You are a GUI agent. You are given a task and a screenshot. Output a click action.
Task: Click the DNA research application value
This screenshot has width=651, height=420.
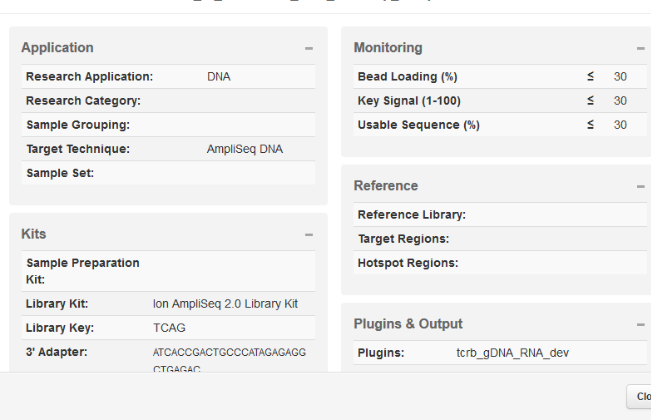219,77
